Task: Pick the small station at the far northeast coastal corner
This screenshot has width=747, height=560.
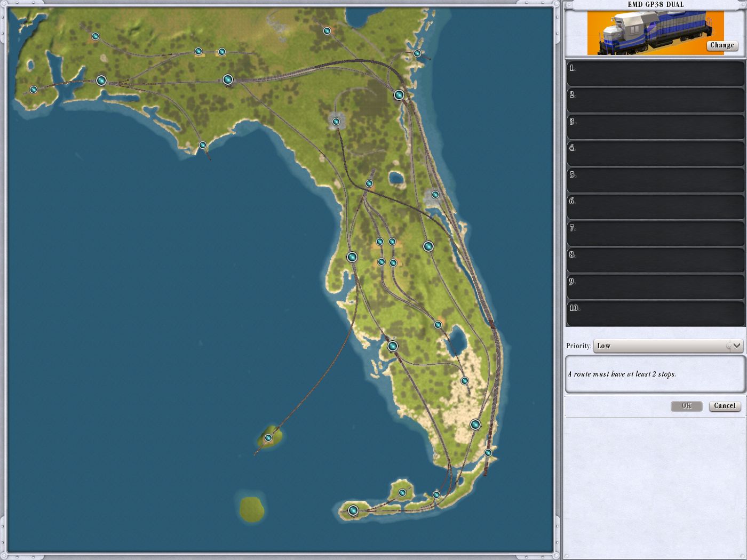Action: coord(417,53)
